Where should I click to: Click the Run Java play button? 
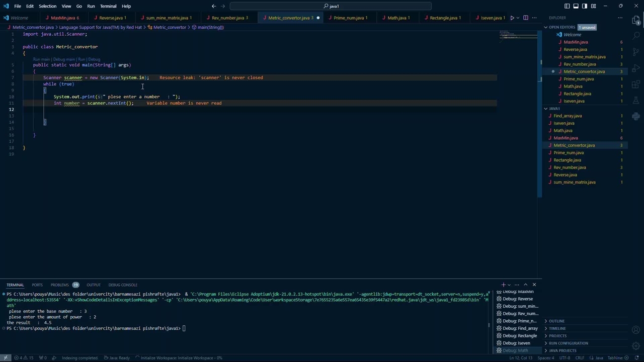[x=512, y=18]
